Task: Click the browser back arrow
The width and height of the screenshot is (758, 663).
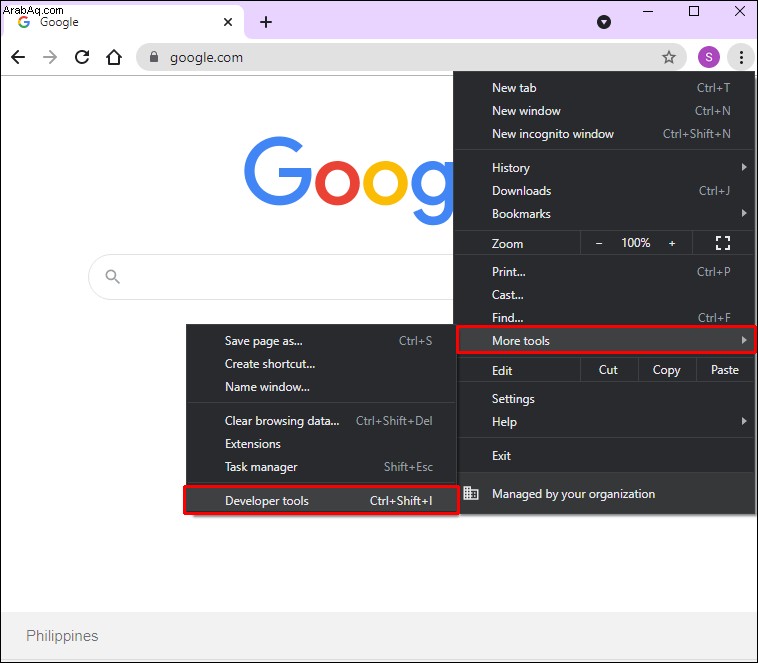Action: pyautogui.click(x=18, y=57)
